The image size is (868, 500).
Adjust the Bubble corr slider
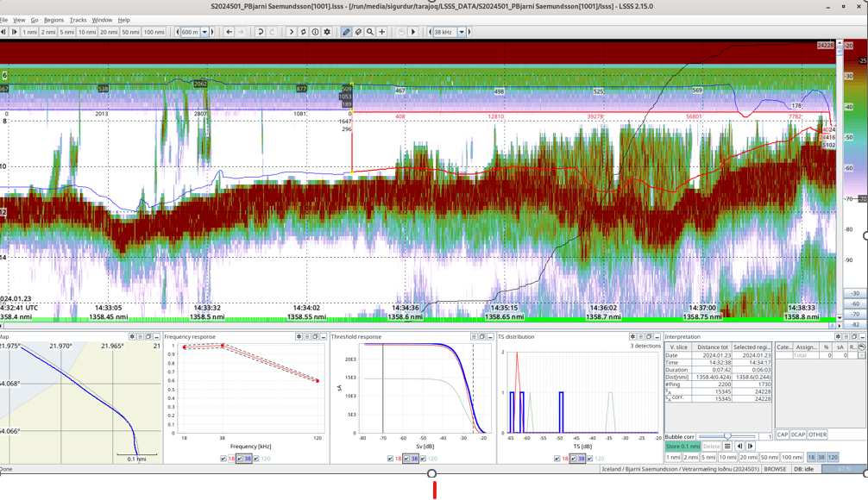click(727, 436)
